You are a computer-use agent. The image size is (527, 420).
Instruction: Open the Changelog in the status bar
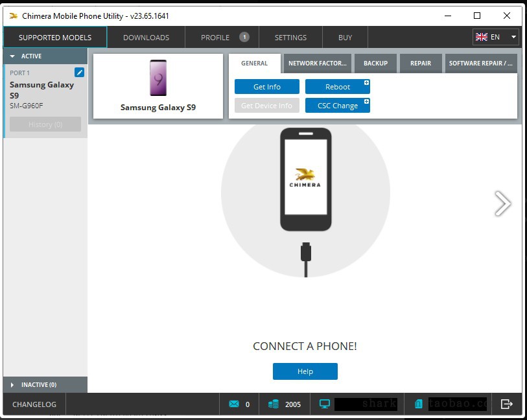point(34,404)
